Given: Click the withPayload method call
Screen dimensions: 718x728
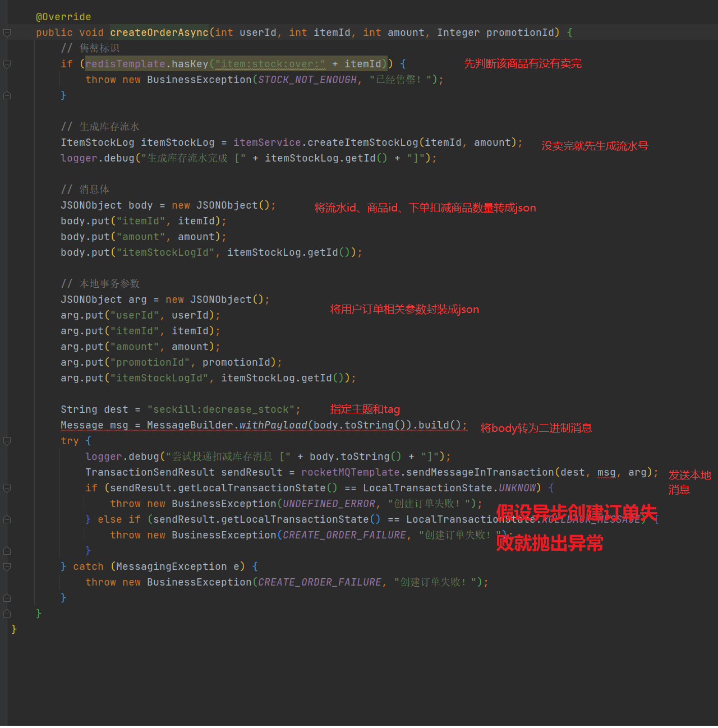Looking at the screenshot, I should coord(273,425).
